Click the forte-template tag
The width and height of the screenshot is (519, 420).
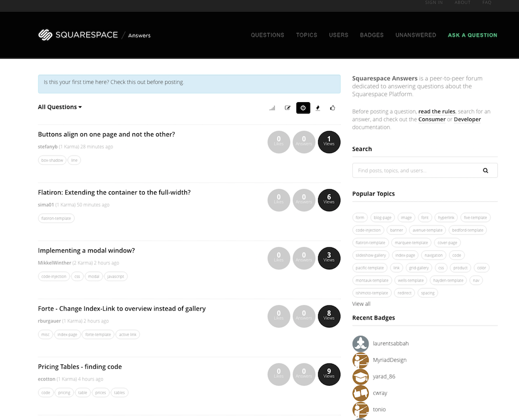[x=98, y=334]
